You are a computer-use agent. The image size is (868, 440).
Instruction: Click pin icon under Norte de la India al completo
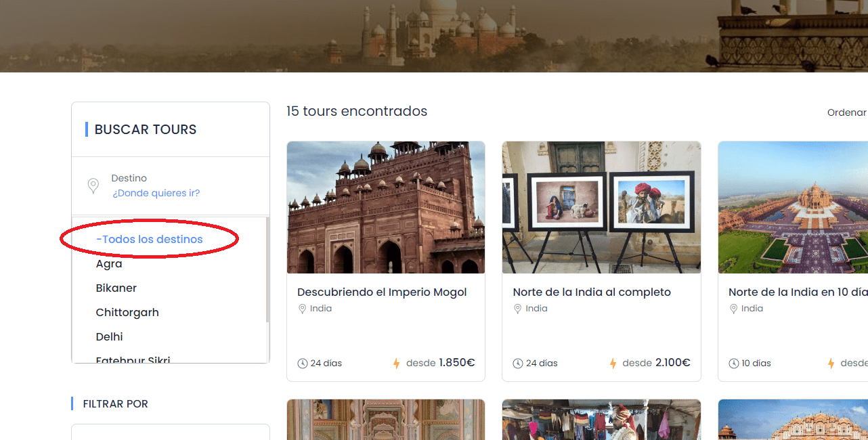tap(517, 309)
